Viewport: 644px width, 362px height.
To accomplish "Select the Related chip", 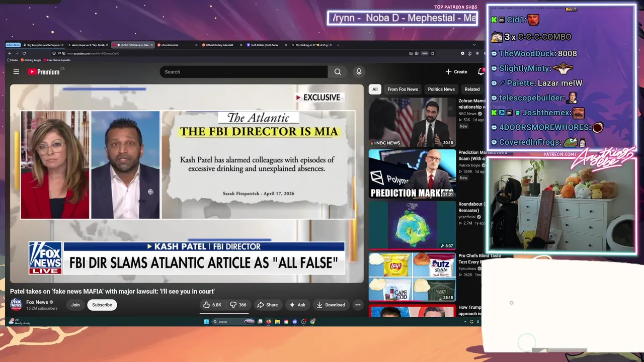I will (x=472, y=89).
